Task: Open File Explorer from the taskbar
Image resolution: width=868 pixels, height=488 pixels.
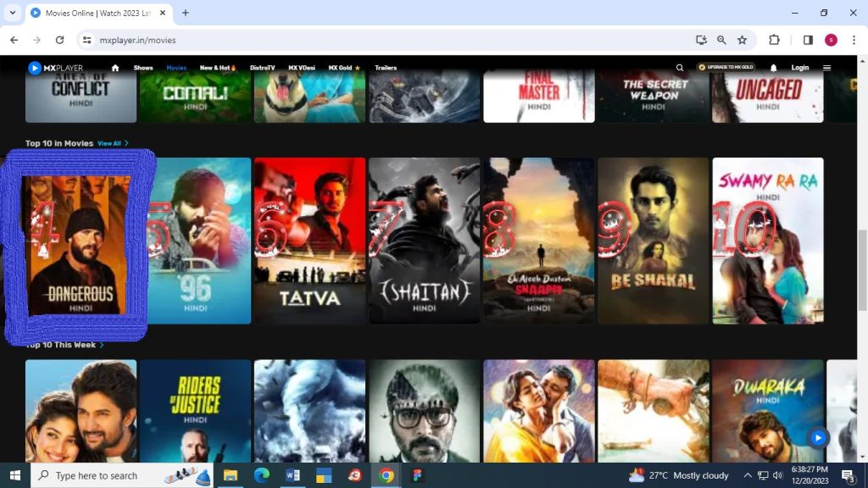Action: [231, 475]
